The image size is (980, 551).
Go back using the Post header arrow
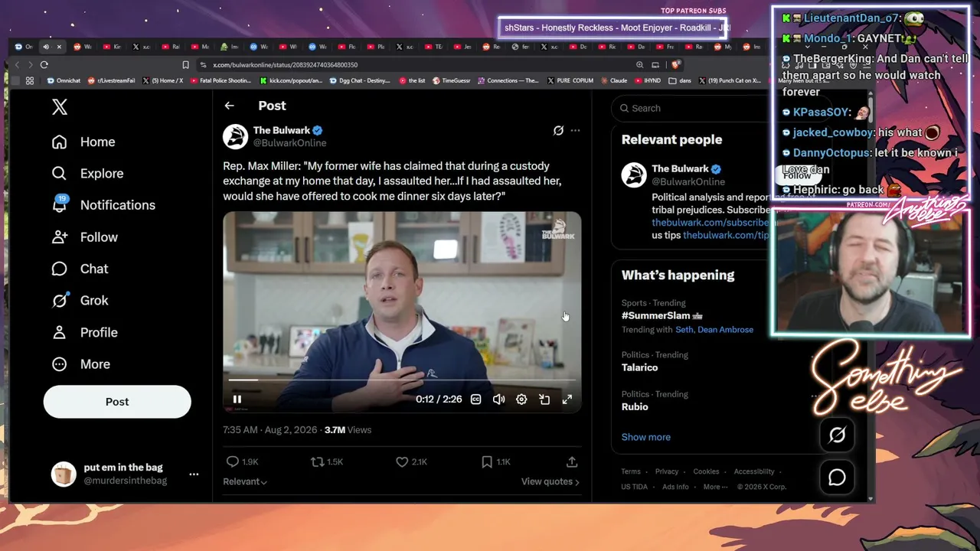coord(229,106)
